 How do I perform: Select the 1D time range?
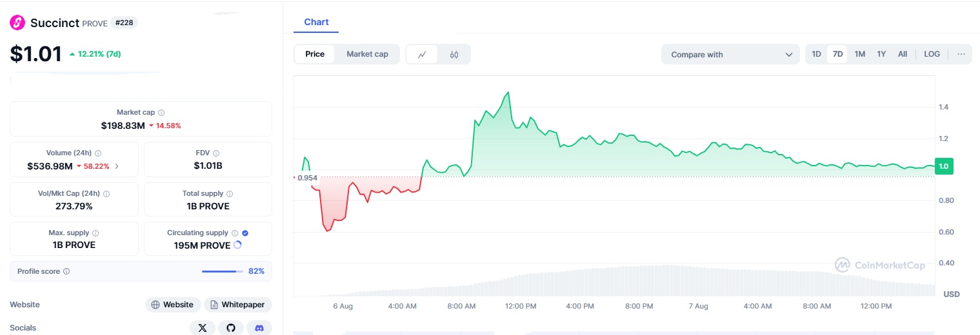(816, 54)
